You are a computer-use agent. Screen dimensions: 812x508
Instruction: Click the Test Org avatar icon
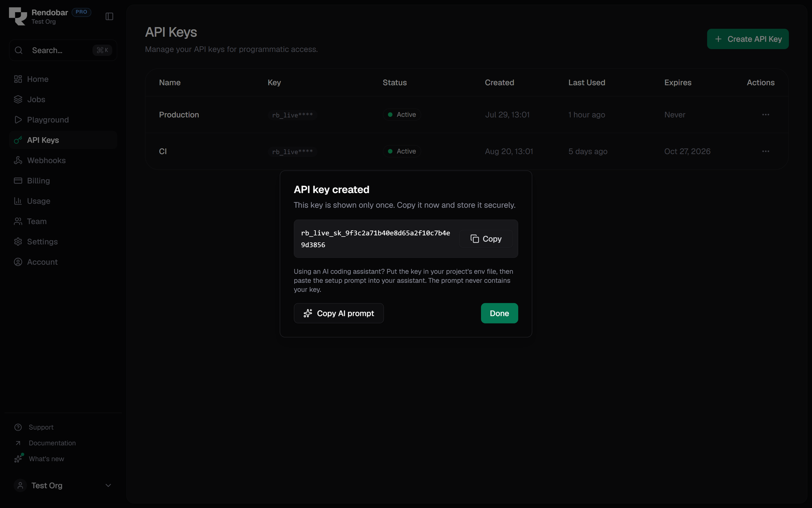click(x=20, y=486)
